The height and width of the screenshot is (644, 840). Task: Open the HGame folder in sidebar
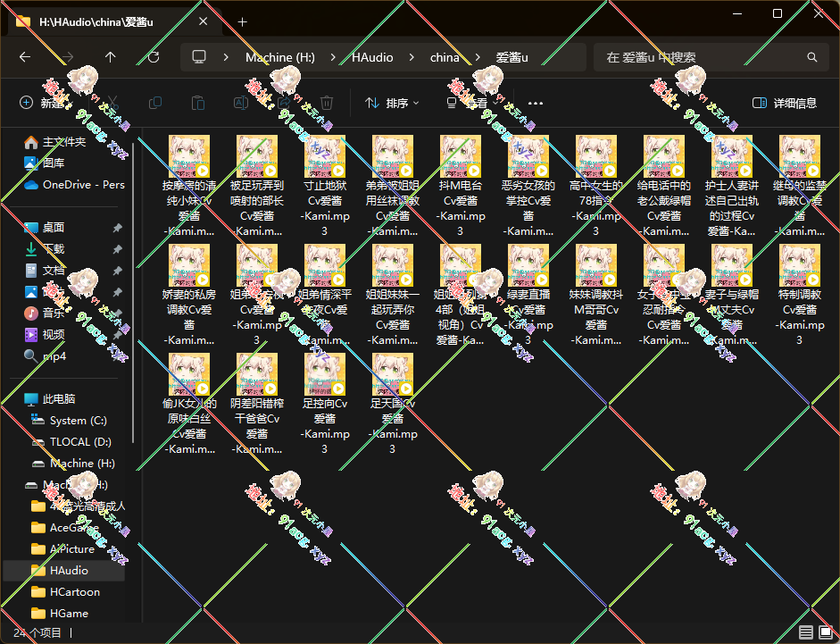tap(69, 614)
